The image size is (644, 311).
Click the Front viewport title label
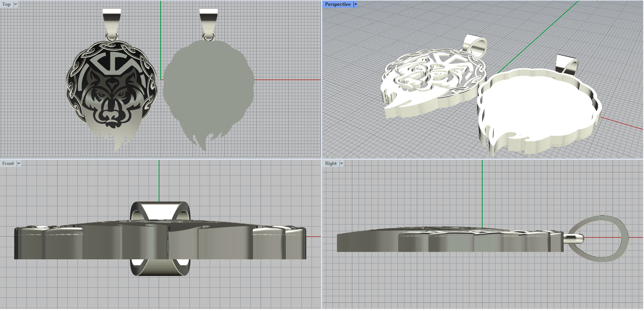8,164
